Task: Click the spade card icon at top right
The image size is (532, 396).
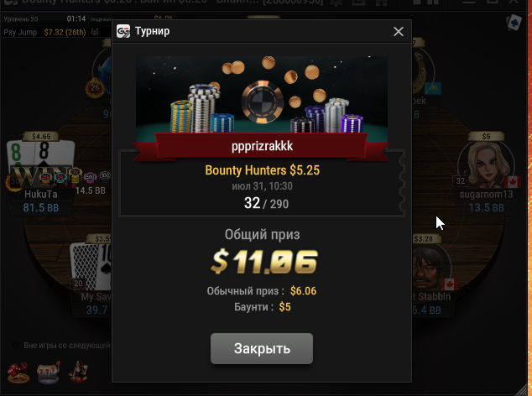Action: 514,23
